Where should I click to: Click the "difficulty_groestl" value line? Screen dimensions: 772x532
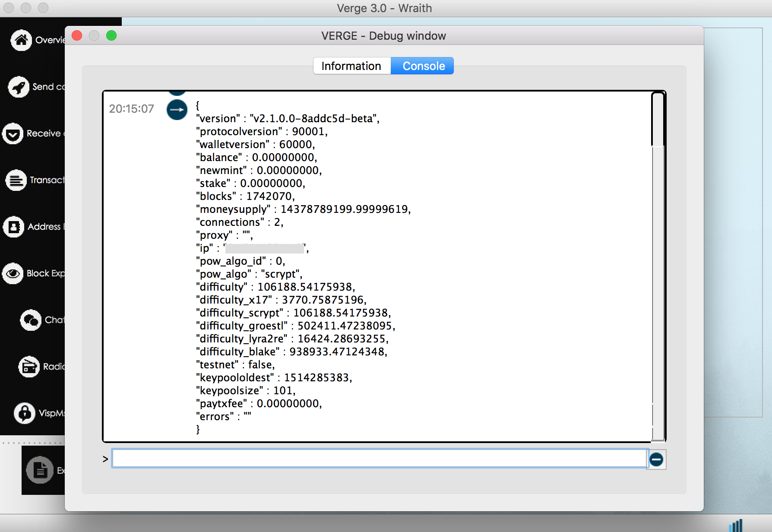click(x=296, y=326)
